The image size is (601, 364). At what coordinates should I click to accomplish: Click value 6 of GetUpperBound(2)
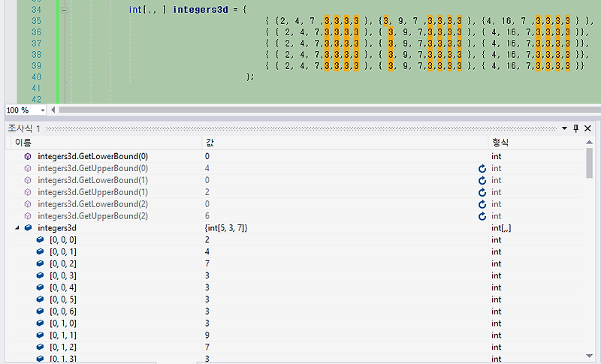[x=207, y=216]
